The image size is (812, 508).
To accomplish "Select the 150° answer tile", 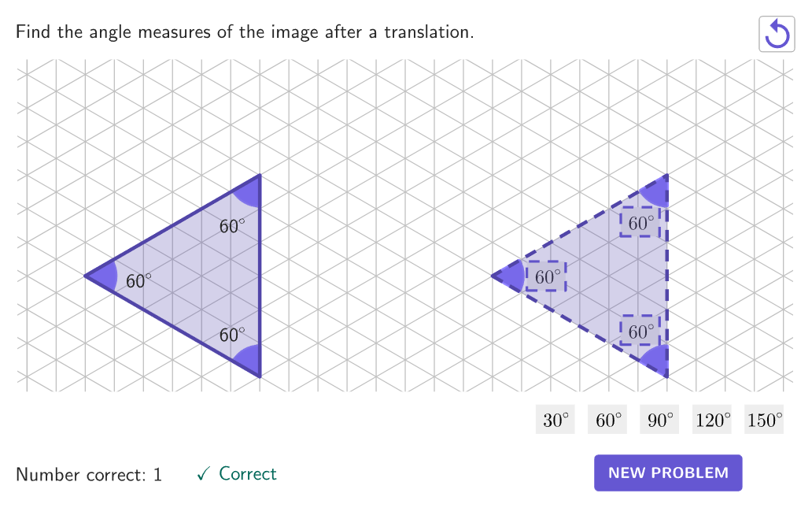I will tap(764, 419).
